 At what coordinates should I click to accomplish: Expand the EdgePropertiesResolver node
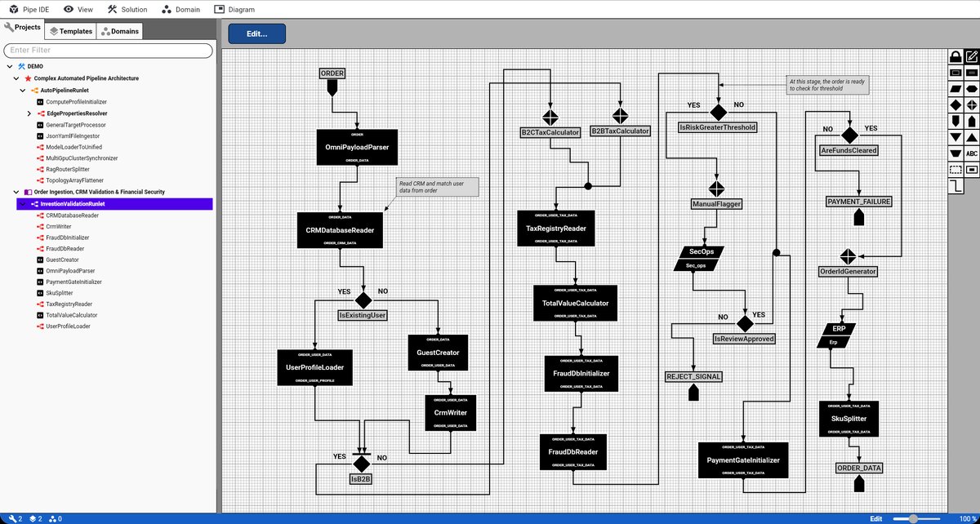(x=29, y=113)
